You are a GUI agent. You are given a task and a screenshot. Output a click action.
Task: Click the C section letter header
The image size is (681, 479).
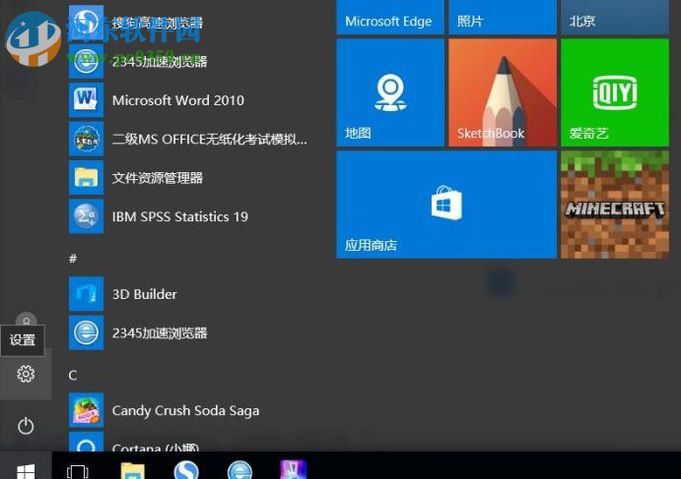73,375
